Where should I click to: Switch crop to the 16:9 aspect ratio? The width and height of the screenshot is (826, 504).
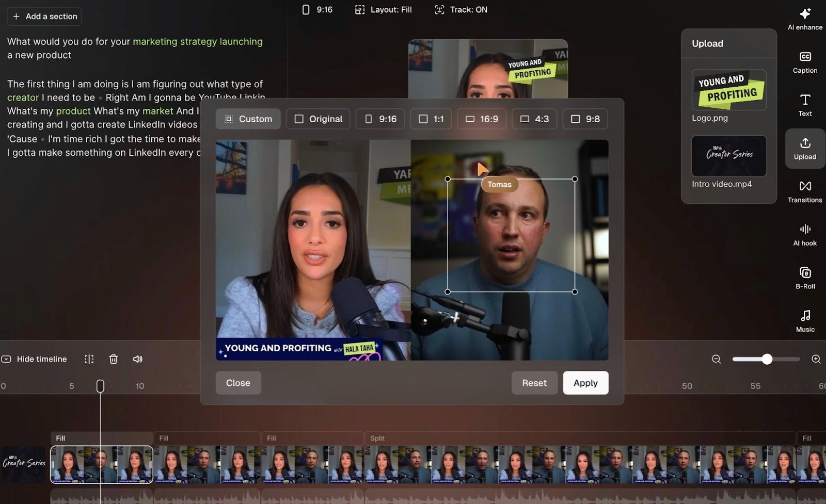[x=481, y=119]
